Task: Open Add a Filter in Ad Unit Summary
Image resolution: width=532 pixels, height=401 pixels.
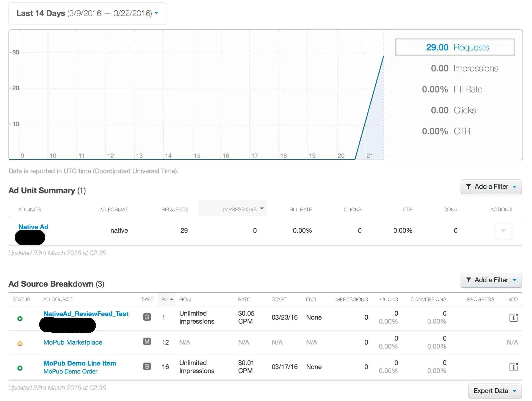Action: [x=491, y=187]
